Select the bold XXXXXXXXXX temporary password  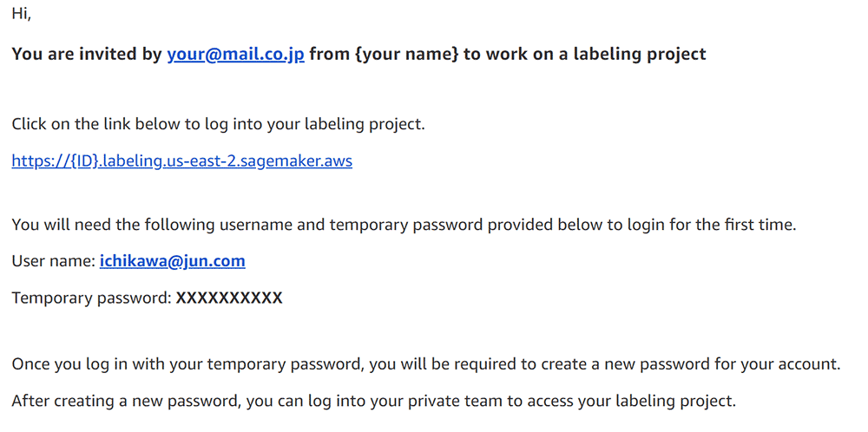229,298
